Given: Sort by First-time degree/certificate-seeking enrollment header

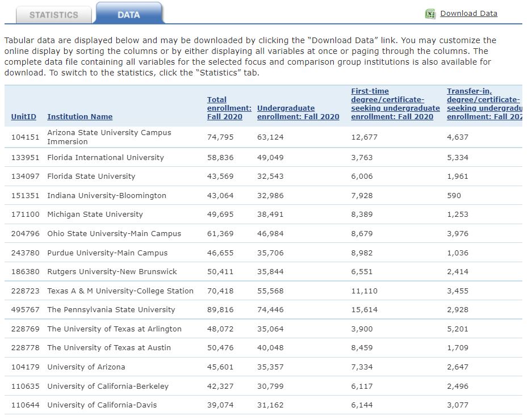Looking at the screenshot, I should (395, 104).
